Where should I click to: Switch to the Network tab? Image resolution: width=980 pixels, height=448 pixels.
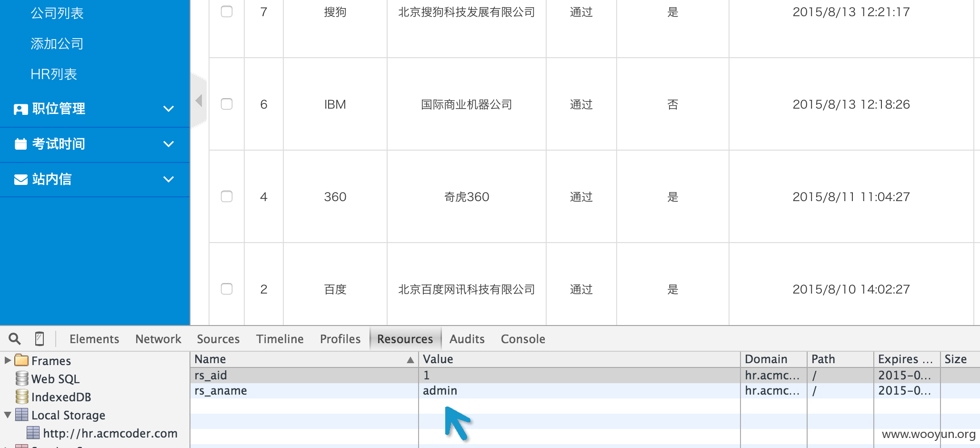(x=158, y=339)
